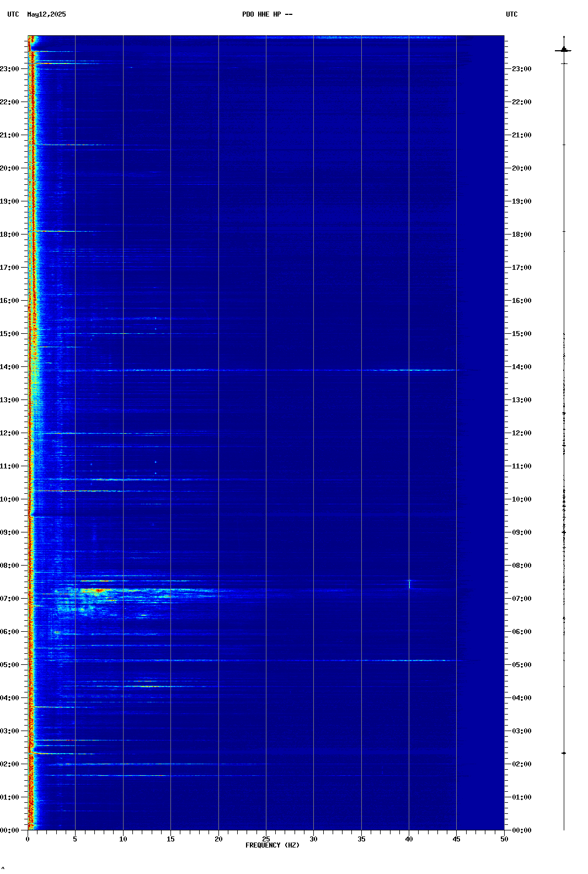Select the 17:00 label on right axis
The width and height of the screenshot is (588, 874).
(522, 268)
